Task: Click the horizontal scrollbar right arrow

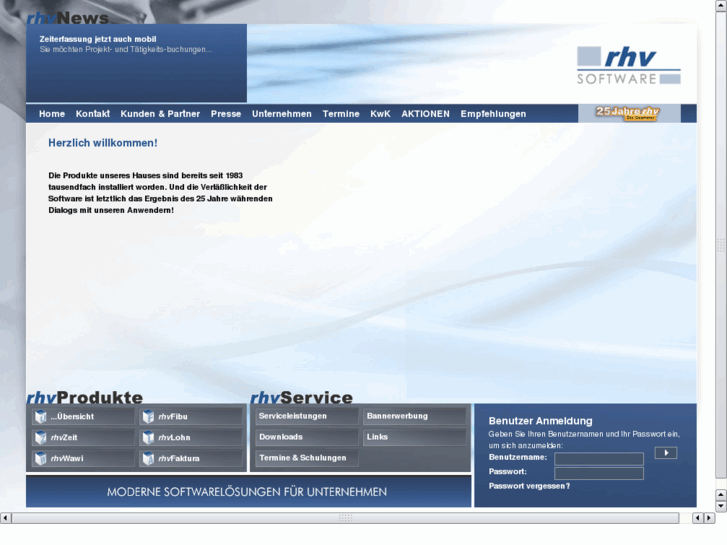Action: point(709,518)
